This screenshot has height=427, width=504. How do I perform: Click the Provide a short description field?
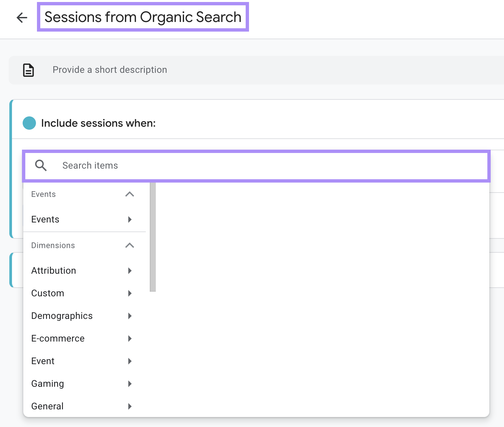coord(110,70)
